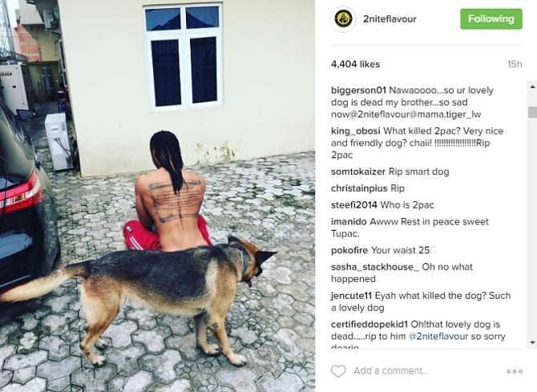Like the post with the heart icon

338,371
